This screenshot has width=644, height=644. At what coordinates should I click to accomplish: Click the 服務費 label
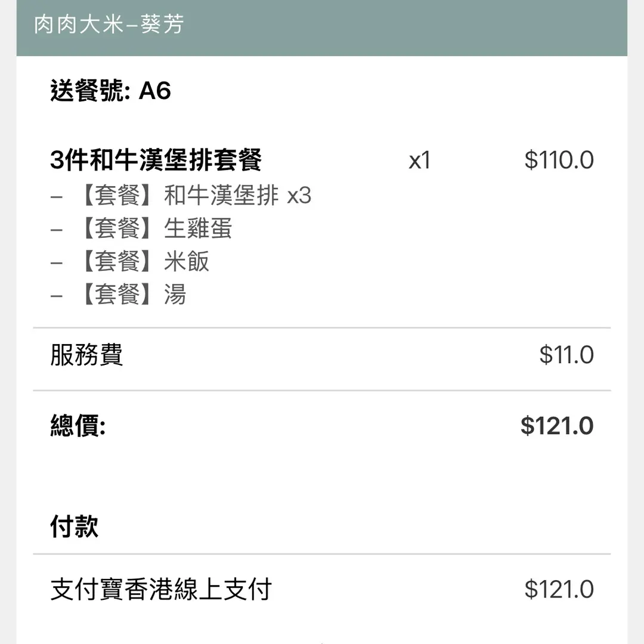tap(86, 355)
